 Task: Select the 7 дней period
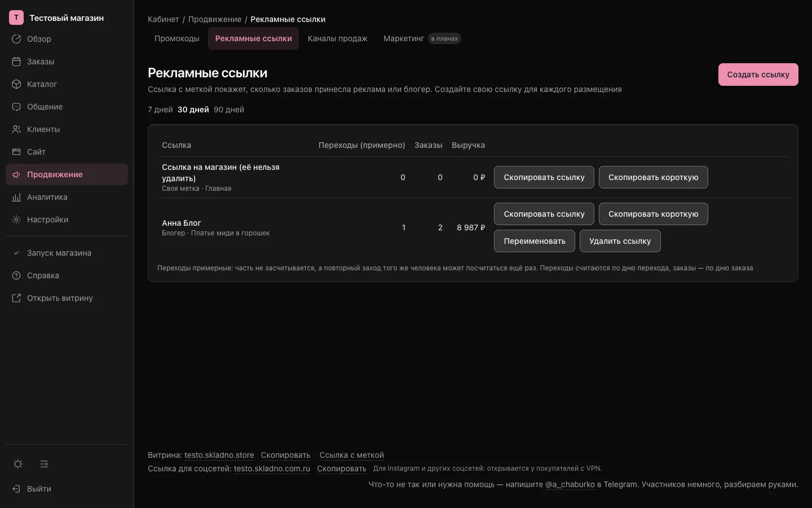[160, 110]
